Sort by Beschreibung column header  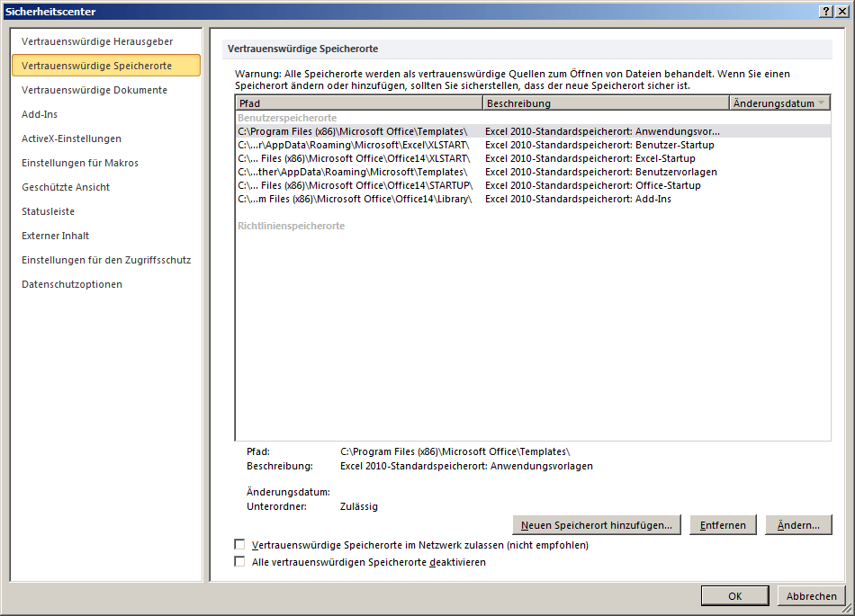(x=606, y=103)
